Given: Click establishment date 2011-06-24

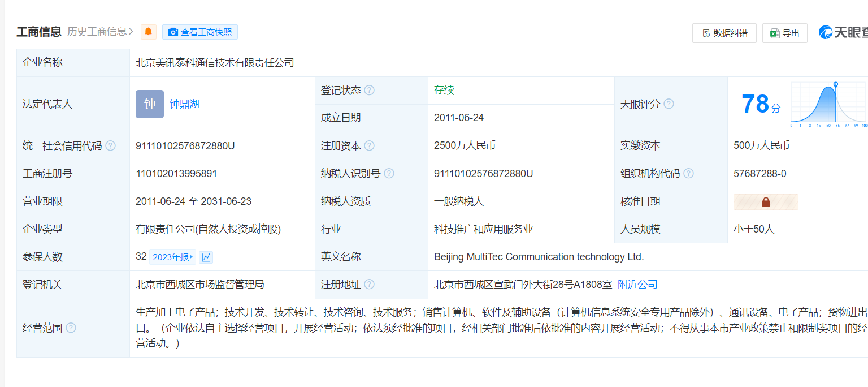Looking at the screenshot, I should (459, 118).
